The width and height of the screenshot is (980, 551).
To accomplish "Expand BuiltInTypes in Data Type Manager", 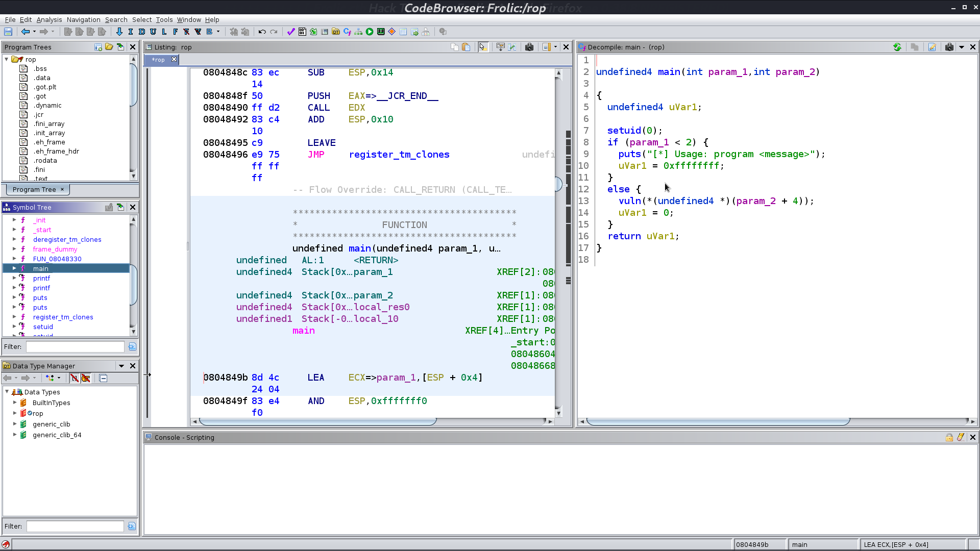I will 15,403.
